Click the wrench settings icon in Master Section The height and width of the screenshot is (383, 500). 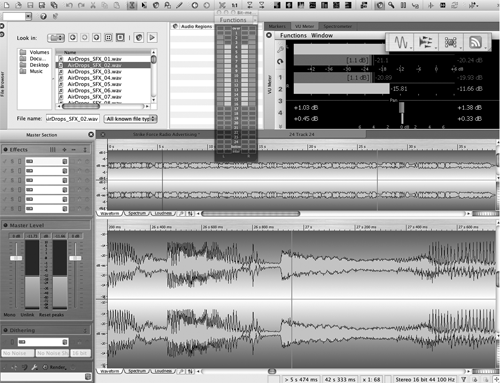(34, 367)
